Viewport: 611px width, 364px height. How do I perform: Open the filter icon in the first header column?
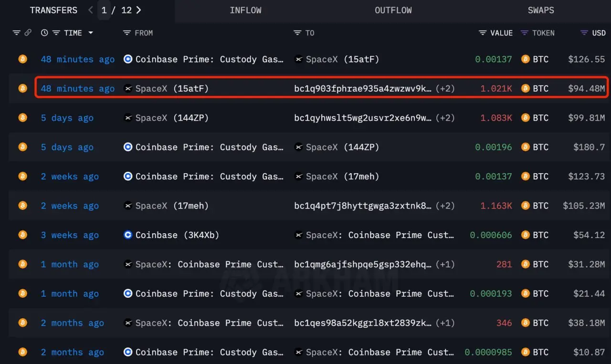pos(17,33)
